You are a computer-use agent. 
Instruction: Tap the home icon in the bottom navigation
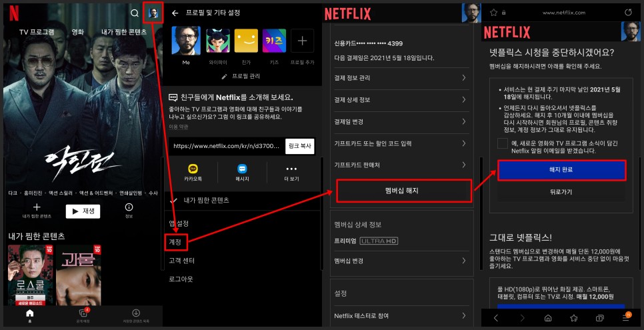pyautogui.click(x=29, y=313)
